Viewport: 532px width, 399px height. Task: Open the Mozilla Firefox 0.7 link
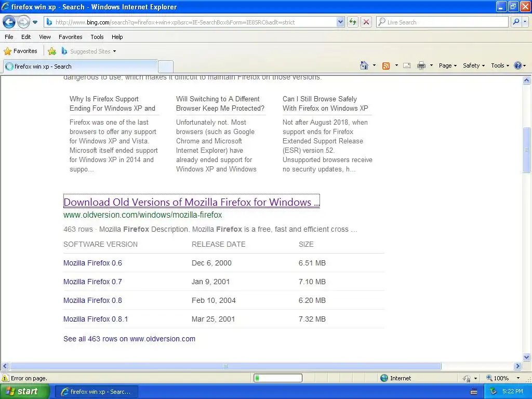92,282
